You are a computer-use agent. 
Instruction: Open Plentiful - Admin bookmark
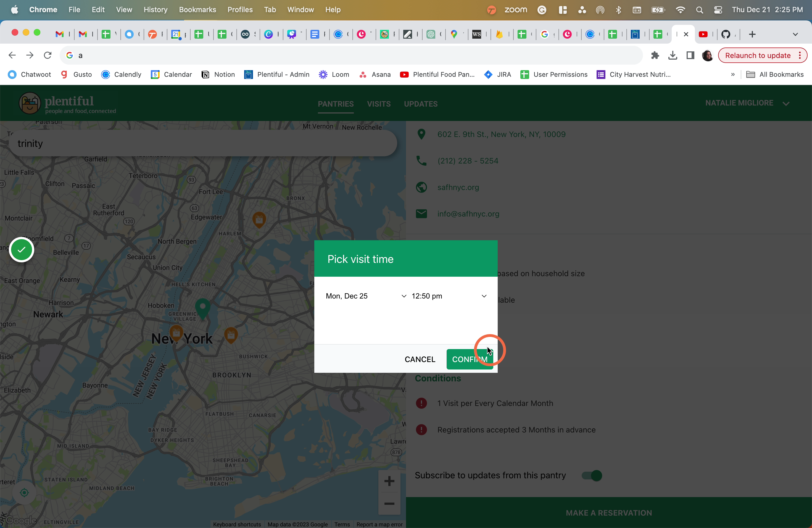277,74
